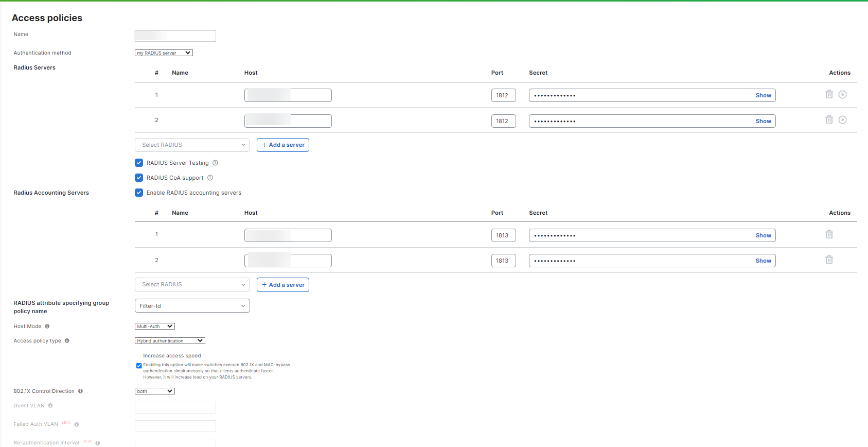Screen dimensions: 868x447
Task: Open Host Mode info icon
Action: click(47, 326)
